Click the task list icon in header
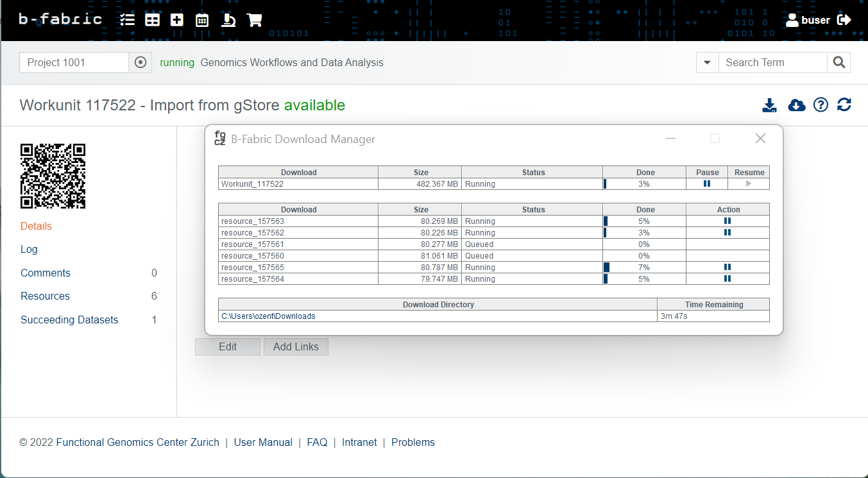This screenshot has width=868, height=478. coord(127,20)
